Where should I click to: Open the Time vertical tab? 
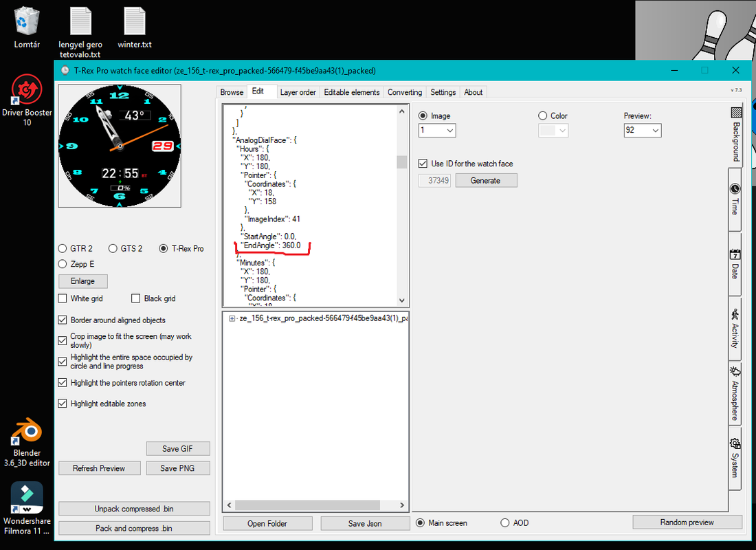734,199
